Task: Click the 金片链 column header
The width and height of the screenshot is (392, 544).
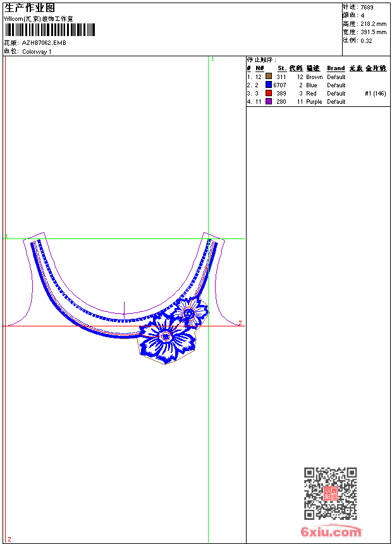Action: pos(376,68)
